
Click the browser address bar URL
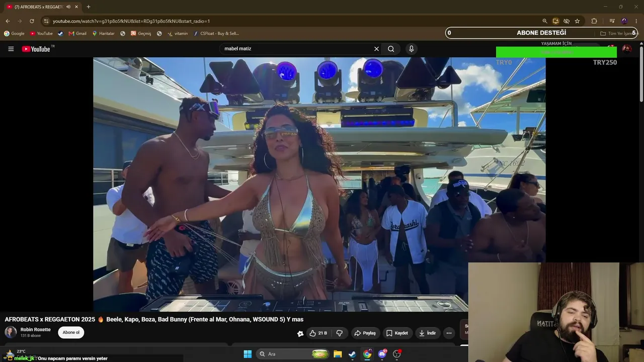pyautogui.click(x=131, y=21)
